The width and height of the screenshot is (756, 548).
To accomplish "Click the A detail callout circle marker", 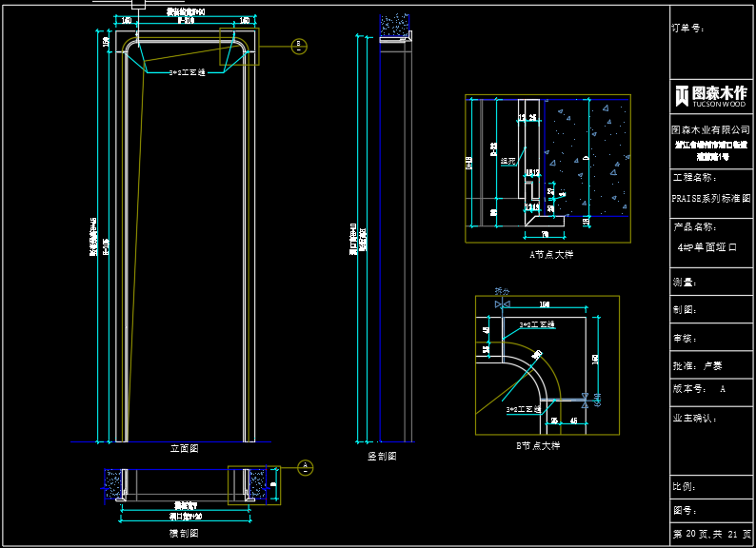I will (305, 467).
